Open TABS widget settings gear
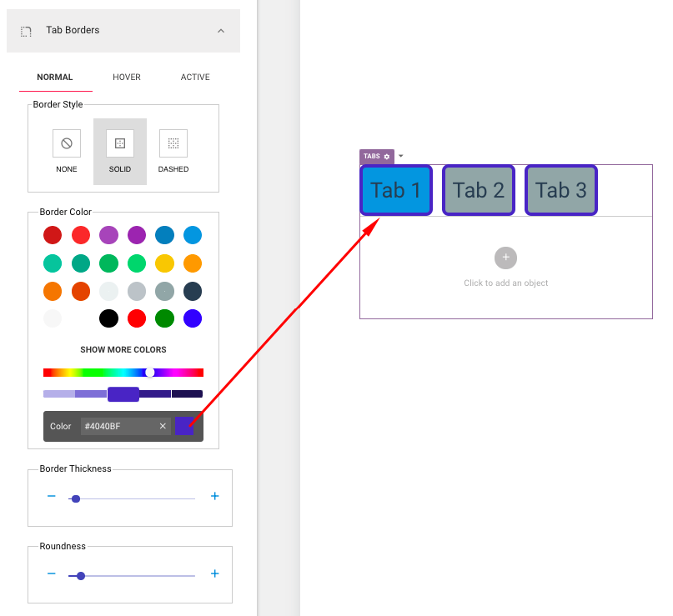The width and height of the screenshot is (673, 616). pyautogui.click(x=387, y=157)
